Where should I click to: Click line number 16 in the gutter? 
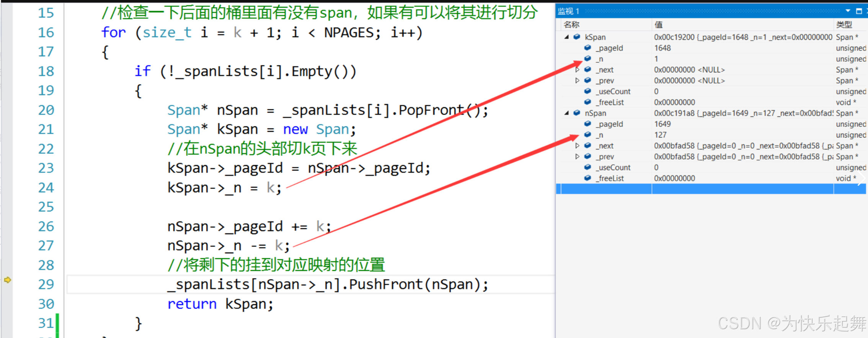pos(46,33)
